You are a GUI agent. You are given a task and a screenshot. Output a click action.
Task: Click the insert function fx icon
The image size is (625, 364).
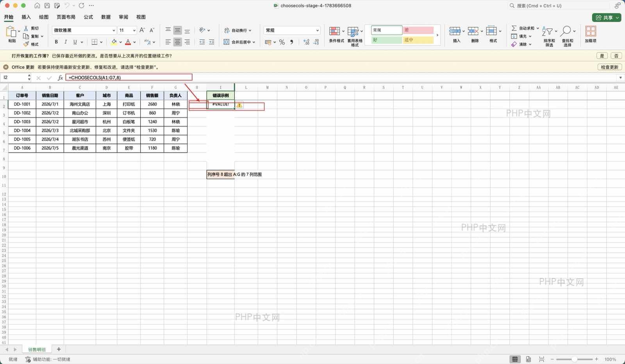pyautogui.click(x=60, y=78)
